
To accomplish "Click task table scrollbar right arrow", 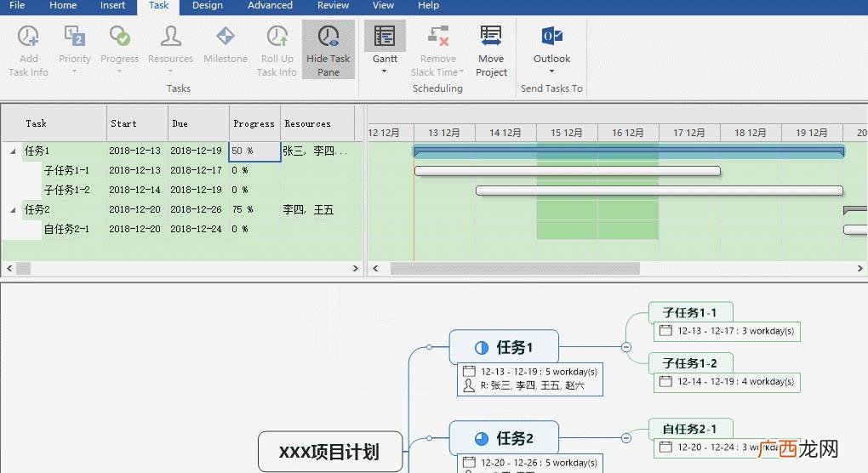I will click(x=356, y=268).
